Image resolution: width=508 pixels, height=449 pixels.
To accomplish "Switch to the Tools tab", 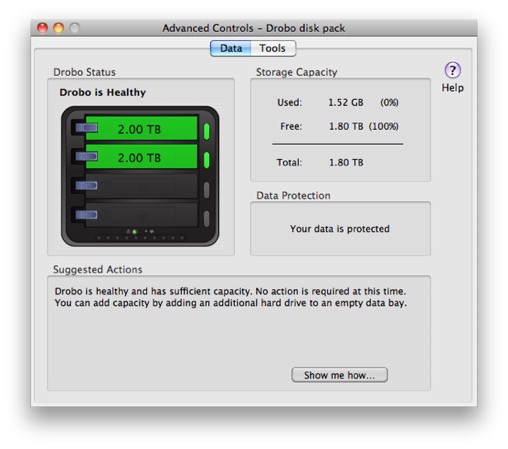I will pos(273,48).
